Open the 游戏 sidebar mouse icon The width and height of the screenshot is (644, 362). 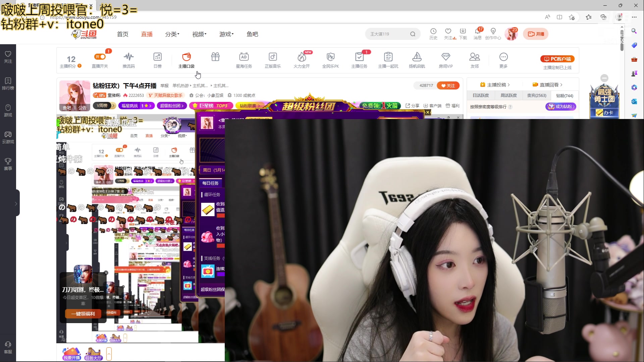click(8, 110)
